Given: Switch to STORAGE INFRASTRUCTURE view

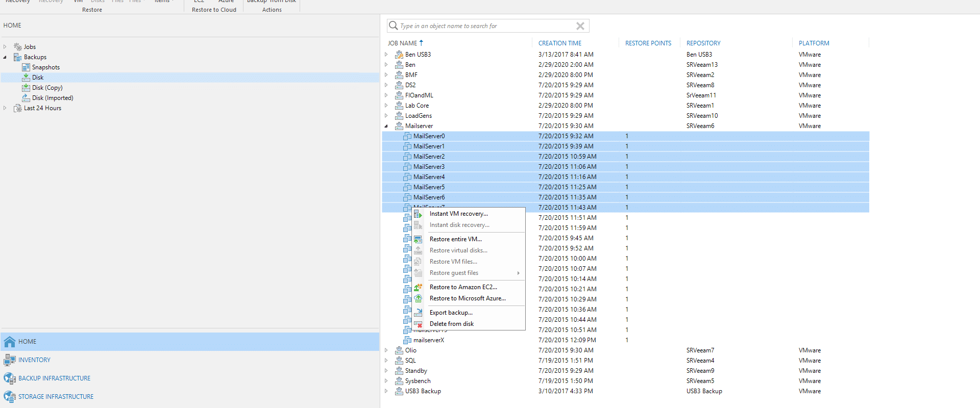Looking at the screenshot, I should pyautogui.click(x=190, y=397).
